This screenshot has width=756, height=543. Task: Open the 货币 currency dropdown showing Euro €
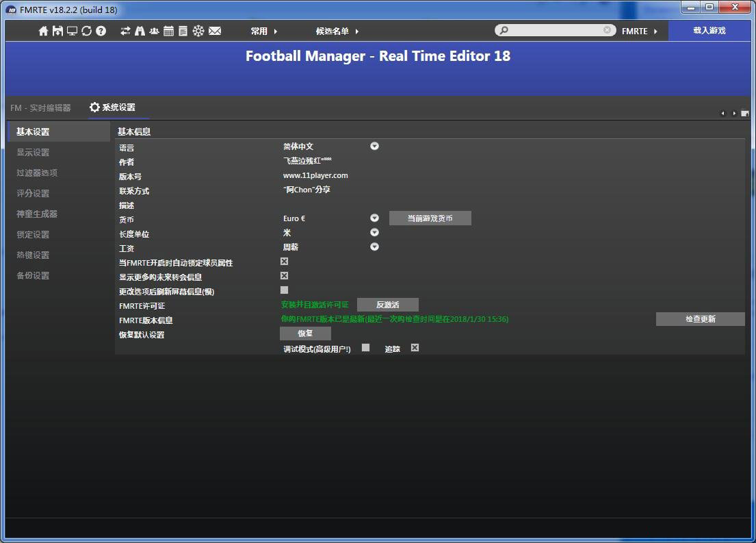pos(375,218)
